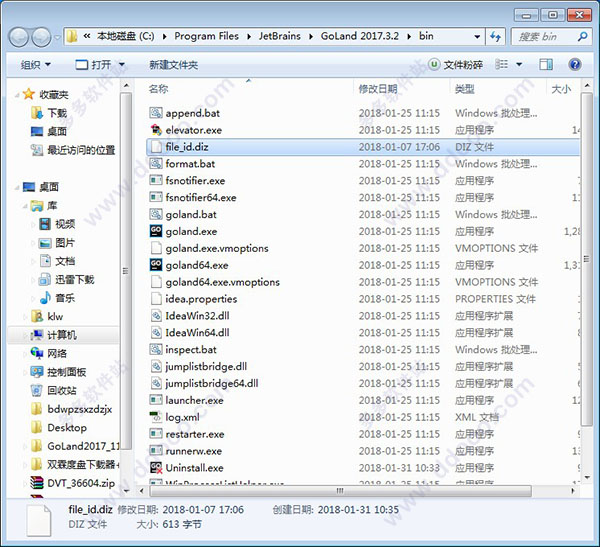Select the idea.properties file icon

pyautogui.click(x=156, y=299)
